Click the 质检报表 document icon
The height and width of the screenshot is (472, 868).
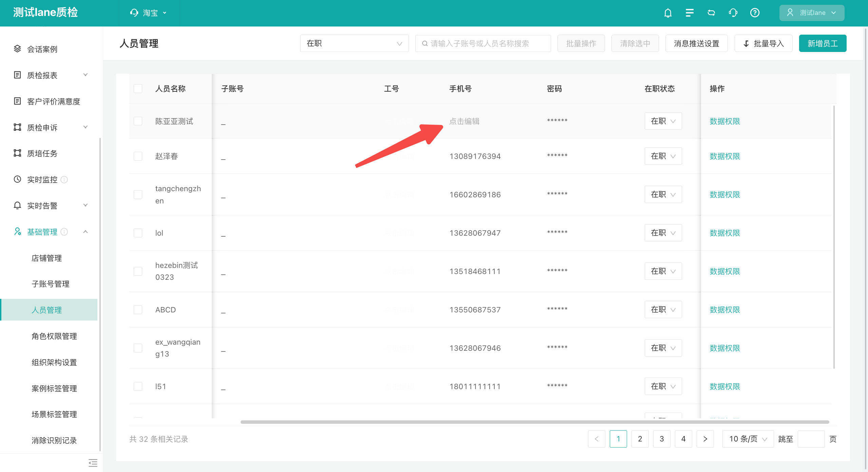17,75
